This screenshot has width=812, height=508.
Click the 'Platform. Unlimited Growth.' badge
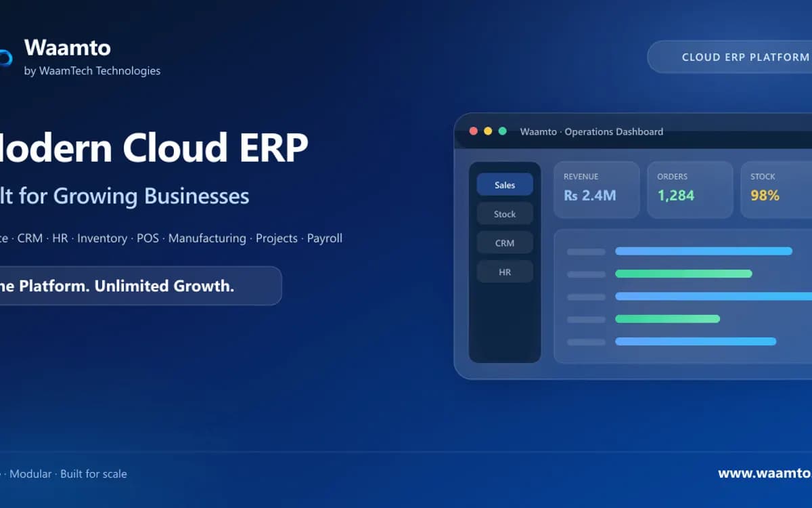141,286
